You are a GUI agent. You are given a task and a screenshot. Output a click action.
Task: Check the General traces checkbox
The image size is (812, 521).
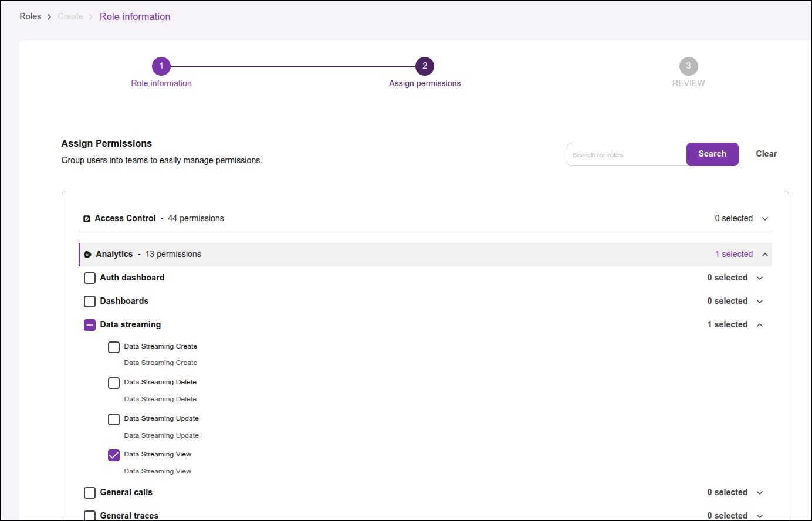pos(89,516)
